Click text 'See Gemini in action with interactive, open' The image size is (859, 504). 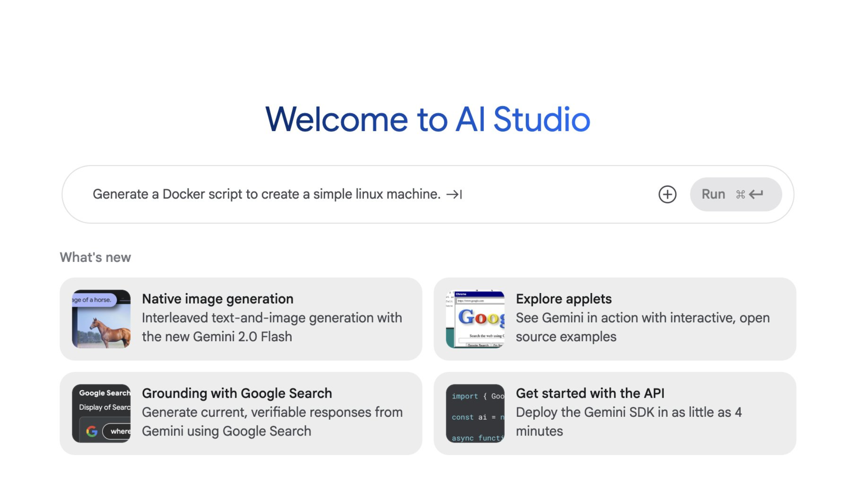coord(643,318)
